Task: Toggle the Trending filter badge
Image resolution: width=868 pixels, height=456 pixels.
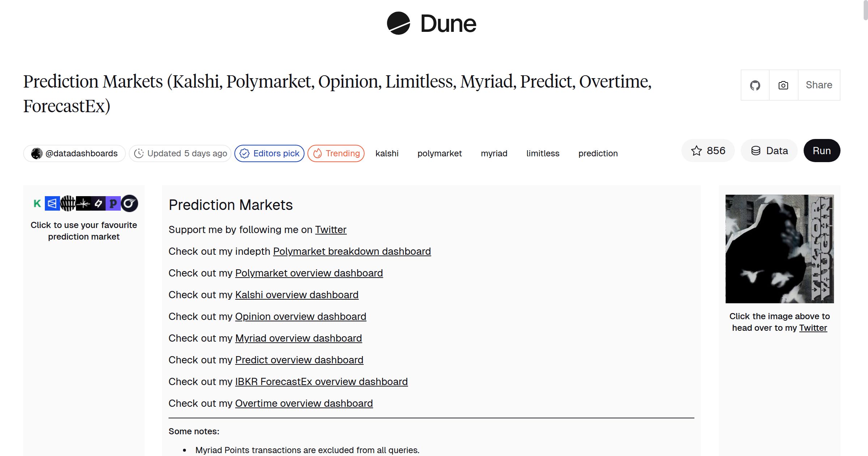Action: point(336,153)
